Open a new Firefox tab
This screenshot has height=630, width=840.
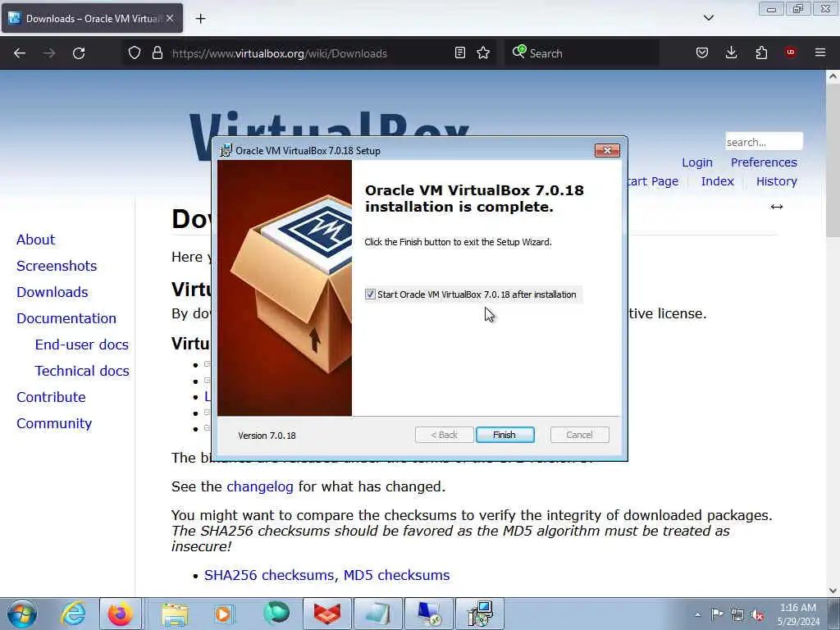click(x=200, y=19)
